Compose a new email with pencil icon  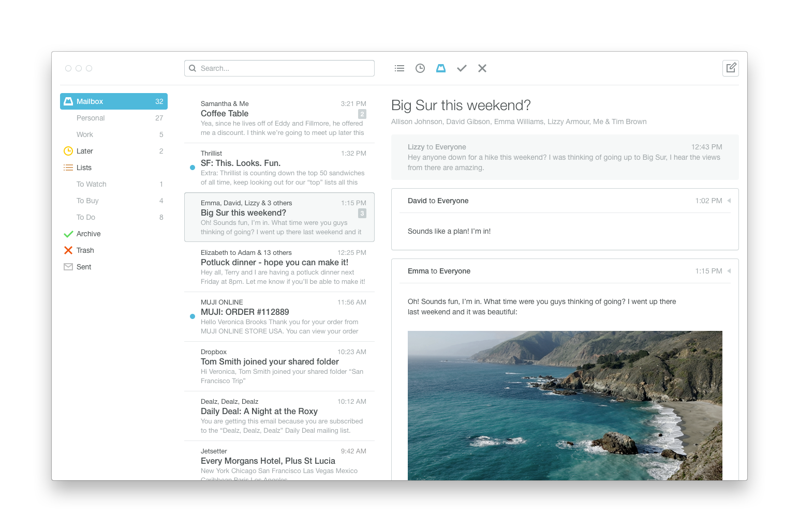point(731,68)
